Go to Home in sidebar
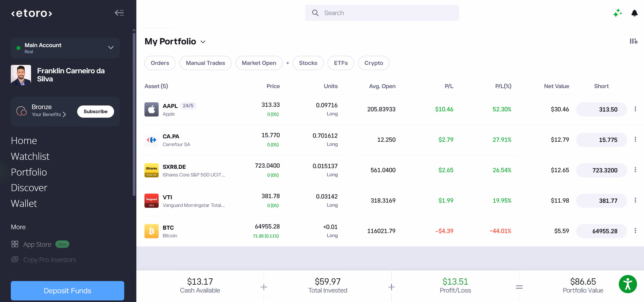Screen dimensions: 644x302 [24, 141]
